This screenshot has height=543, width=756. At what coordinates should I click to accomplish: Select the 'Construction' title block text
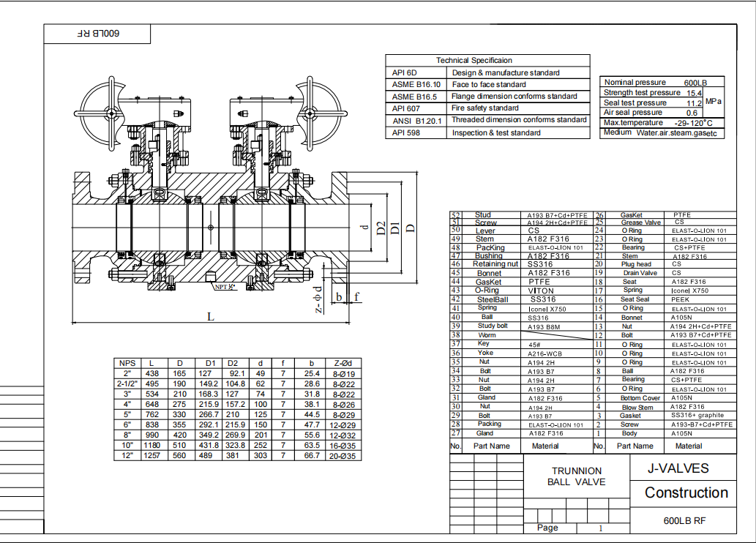(x=686, y=493)
